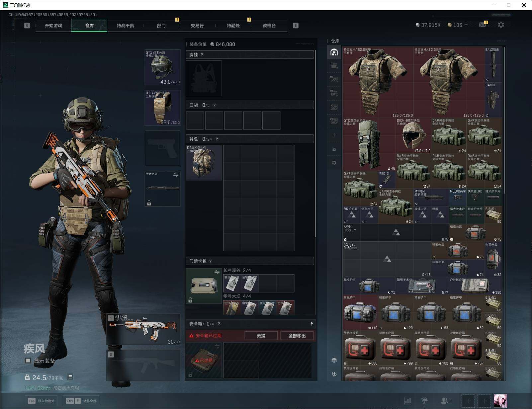Click the plus icon in warehouse sidebar
Screen dimensions: 532x409
point(334,135)
